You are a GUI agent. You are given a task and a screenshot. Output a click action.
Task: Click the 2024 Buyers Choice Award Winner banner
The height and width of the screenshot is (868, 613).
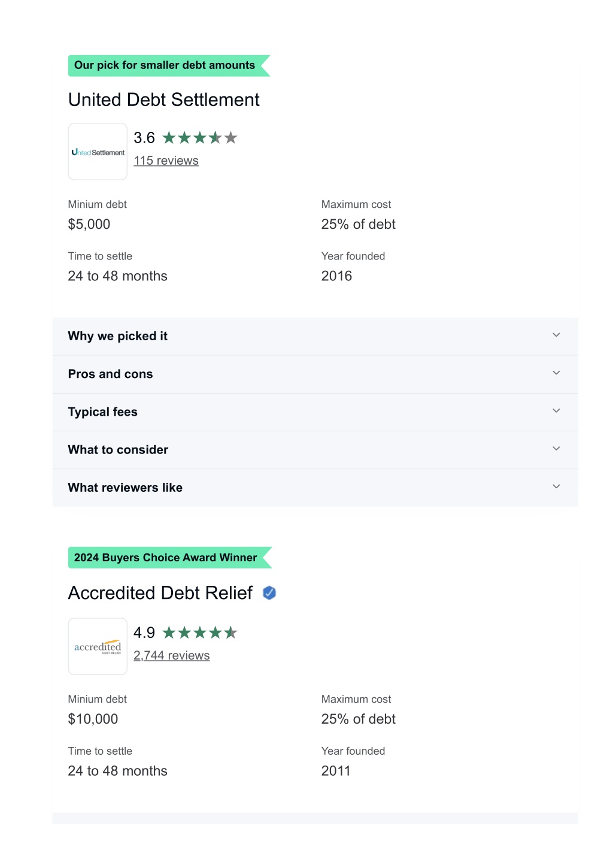pyautogui.click(x=170, y=558)
